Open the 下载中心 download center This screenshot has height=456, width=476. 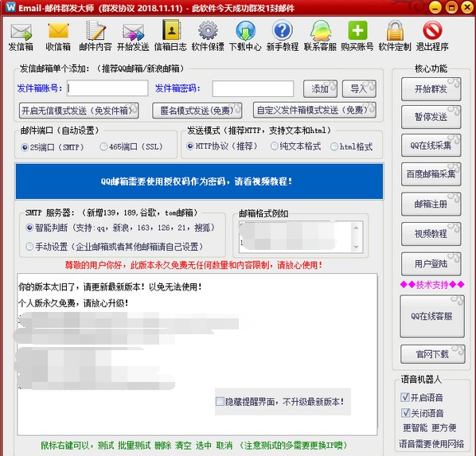[245, 36]
